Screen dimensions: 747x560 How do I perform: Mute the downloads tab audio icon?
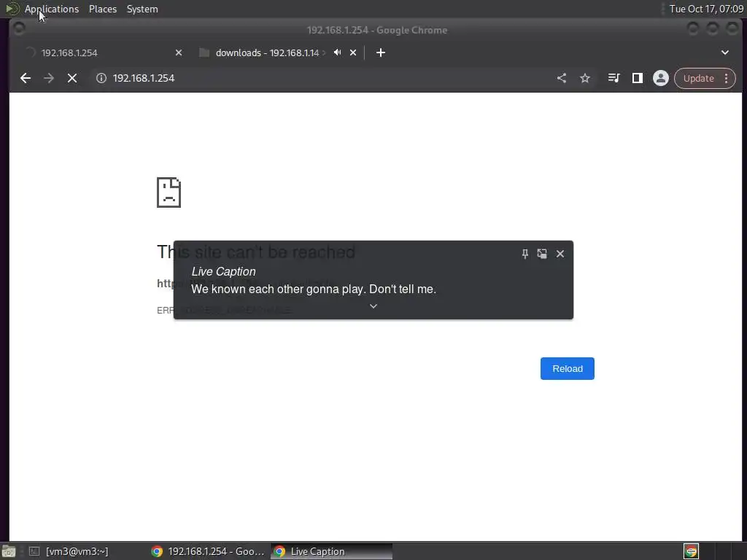pos(337,52)
